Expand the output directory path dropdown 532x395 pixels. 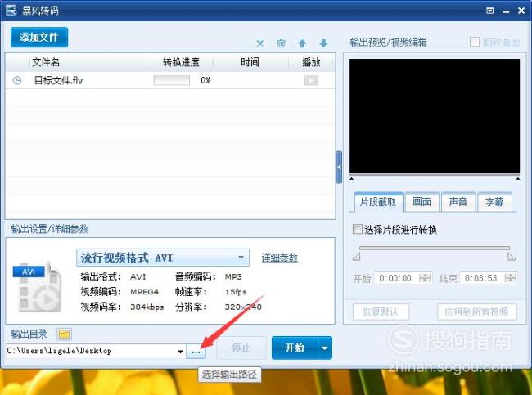coord(181,352)
